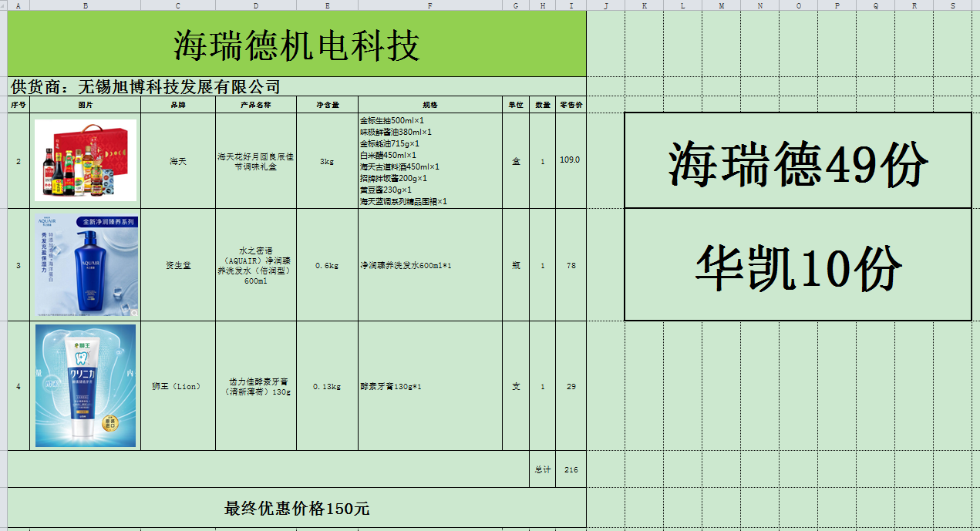Click the unit cell 瓶
This screenshot has width=980, height=531.
(516, 265)
